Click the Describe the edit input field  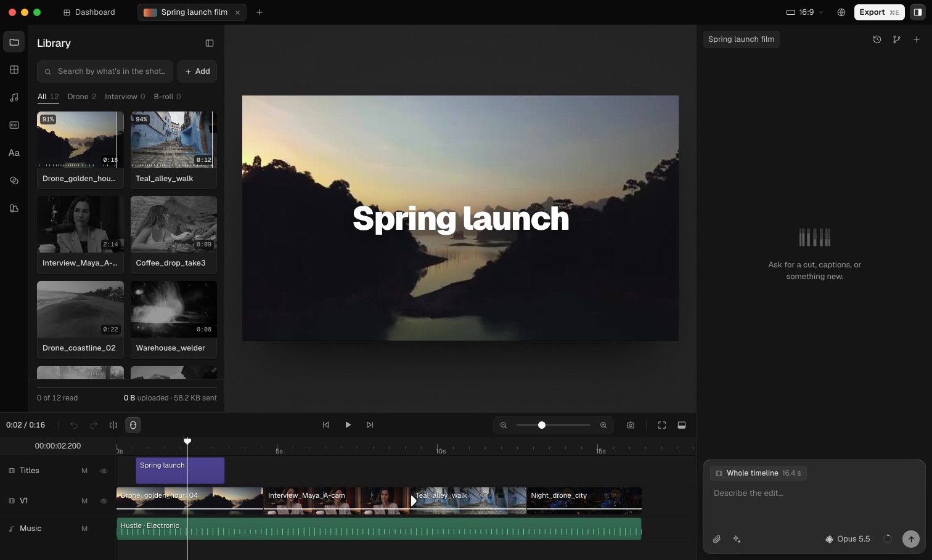(814, 493)
